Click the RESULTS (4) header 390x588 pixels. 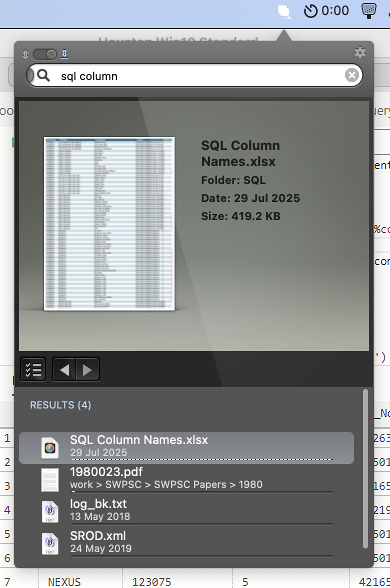coord(60,405)
